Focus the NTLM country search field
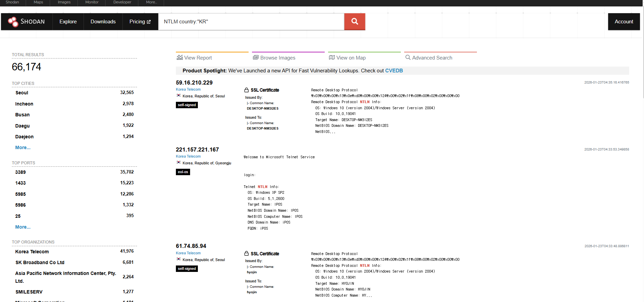 [251, 22]
